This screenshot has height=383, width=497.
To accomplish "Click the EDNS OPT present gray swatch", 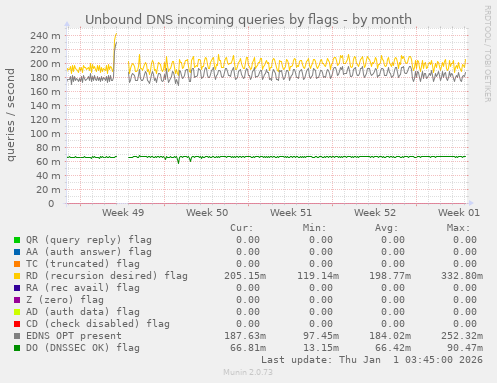I will tap(17, 336).
